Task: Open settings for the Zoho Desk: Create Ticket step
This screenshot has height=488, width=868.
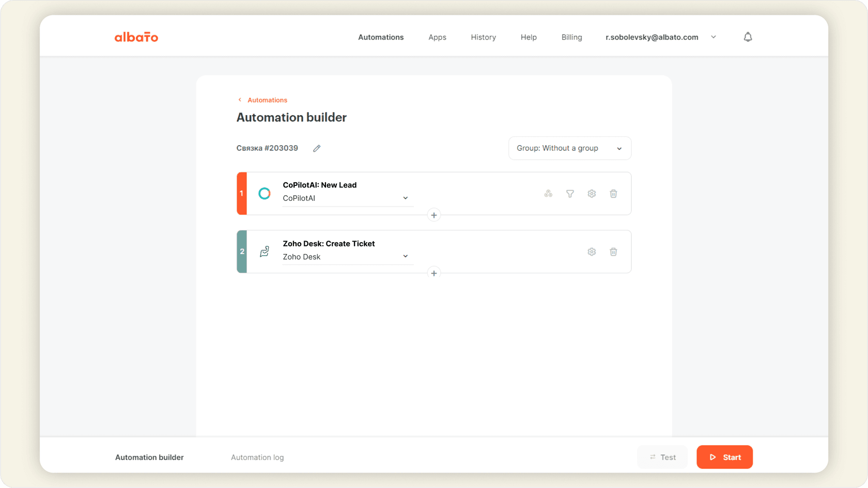Action: coord(592,251)
